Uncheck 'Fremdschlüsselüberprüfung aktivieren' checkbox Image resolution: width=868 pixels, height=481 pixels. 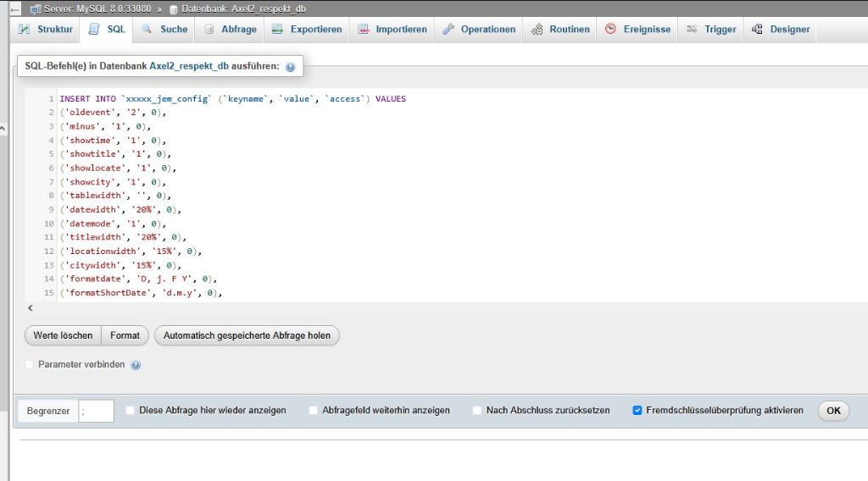[637, 411]
